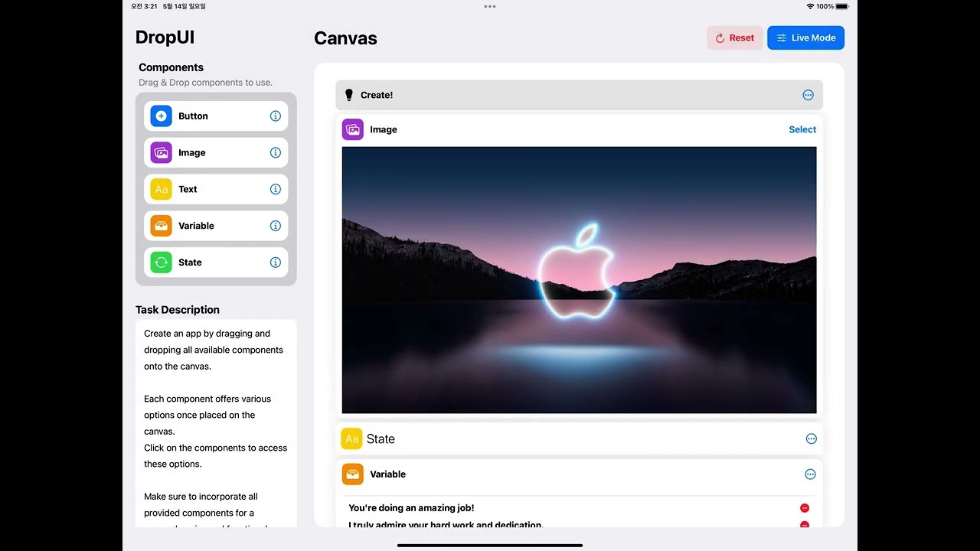Remove the "I truly admire your hard work" entry

click(x=805, y=525)
